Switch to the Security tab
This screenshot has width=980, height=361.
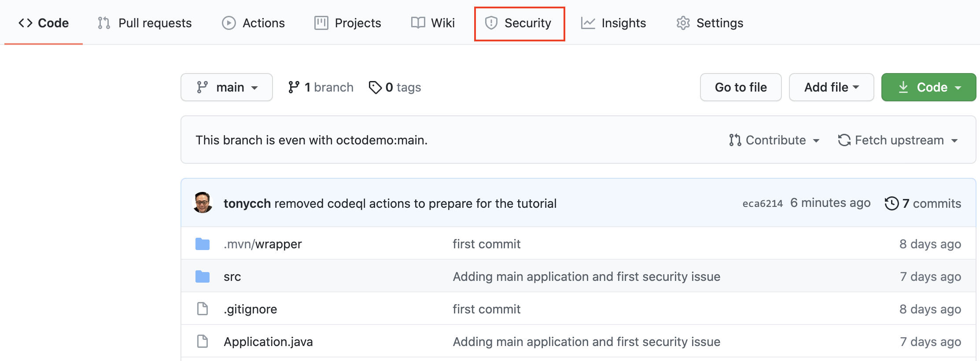tap(519, 23)
